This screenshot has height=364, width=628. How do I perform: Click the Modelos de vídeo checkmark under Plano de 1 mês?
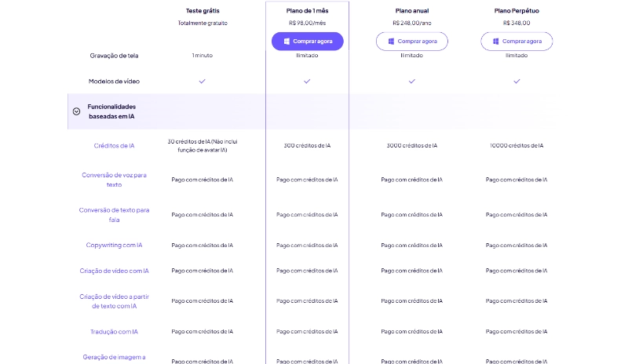[x=307, y=81]
